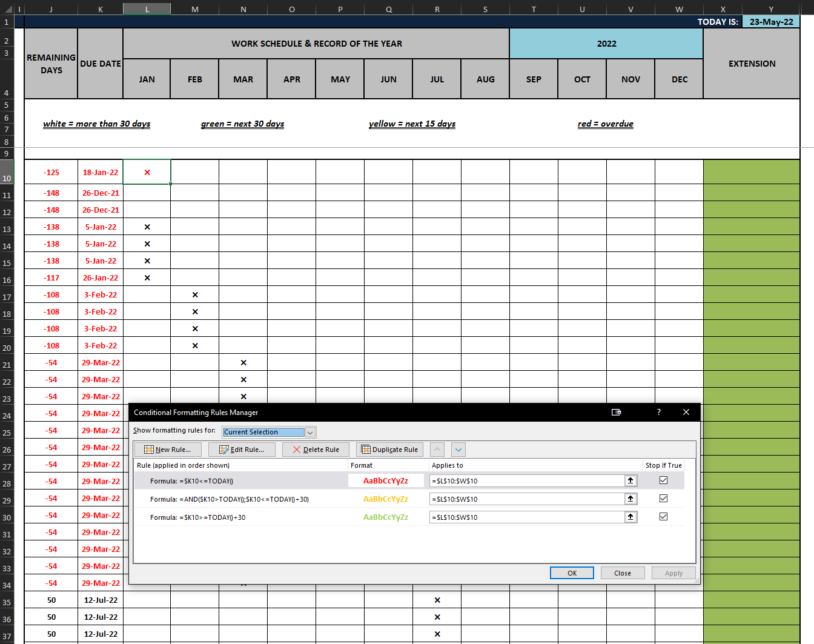Viewport: 814px width, 644px height.
Task: Click the range selector icon beside the first Applies to field
Action: pyautogui.click(x=630, y=480)
